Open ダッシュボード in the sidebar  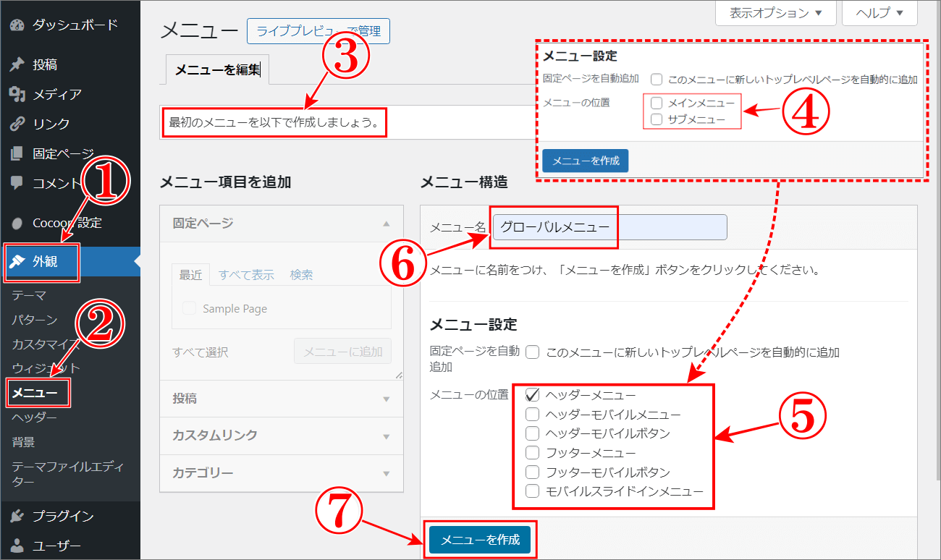coord(70,25)
